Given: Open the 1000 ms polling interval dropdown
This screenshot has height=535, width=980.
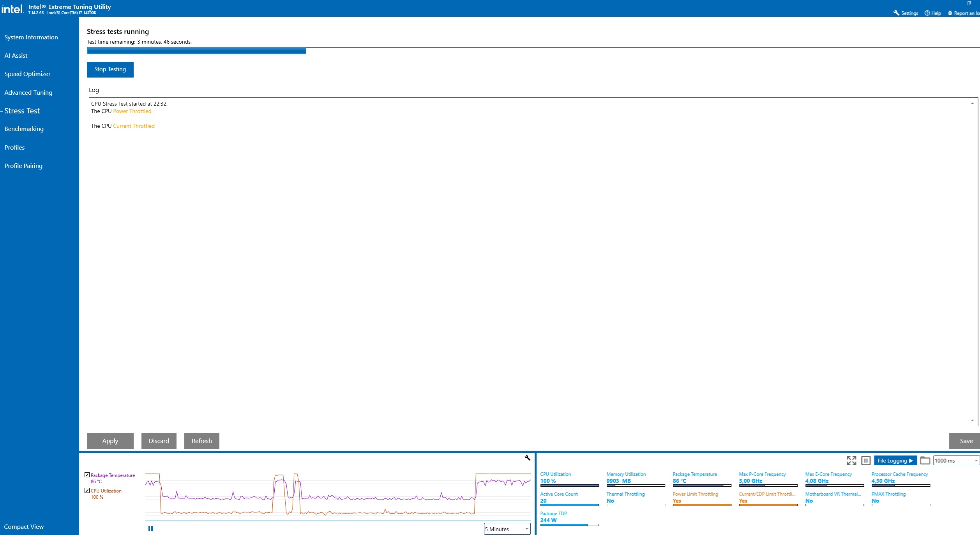Looking at the screenshot, I should click(x=956, y=461).
